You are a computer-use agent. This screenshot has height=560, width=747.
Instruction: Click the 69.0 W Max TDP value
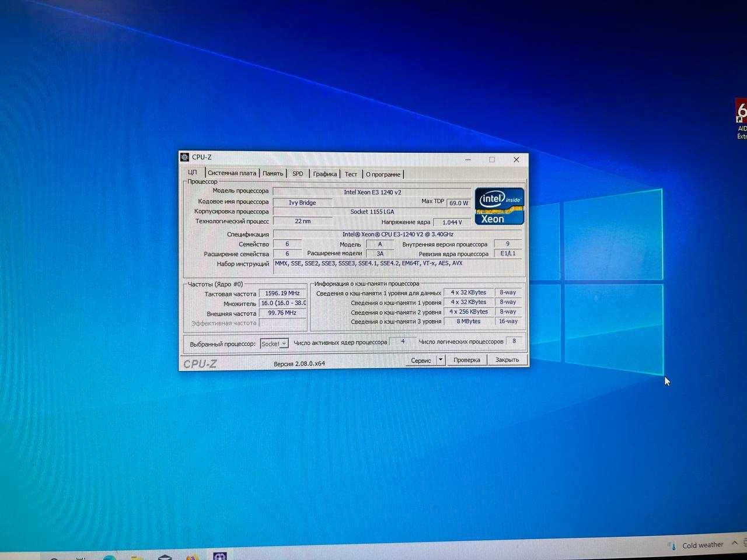click(x=459, y=203)
